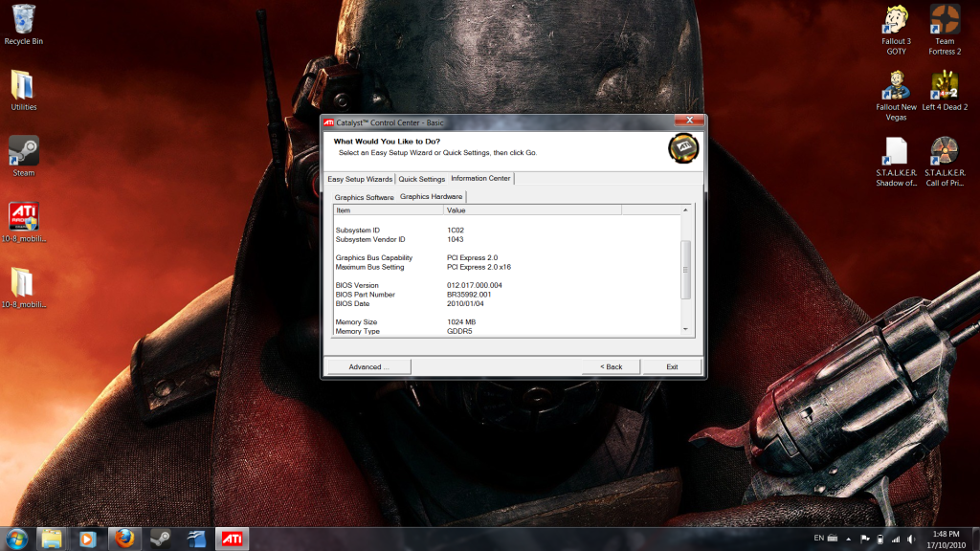The image size is (980, 551).
Task: Switch to the Graphics Software sub-tab
Action: click(364, 197)
